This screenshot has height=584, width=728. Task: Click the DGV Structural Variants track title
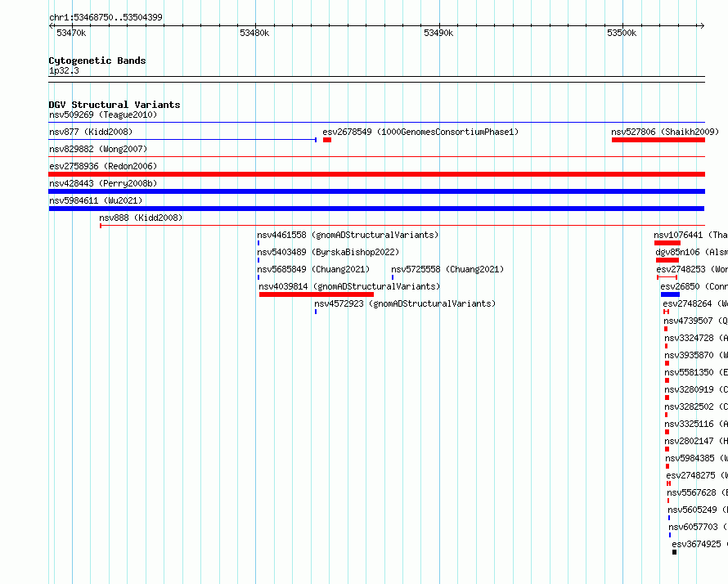[x=115, y=105]
